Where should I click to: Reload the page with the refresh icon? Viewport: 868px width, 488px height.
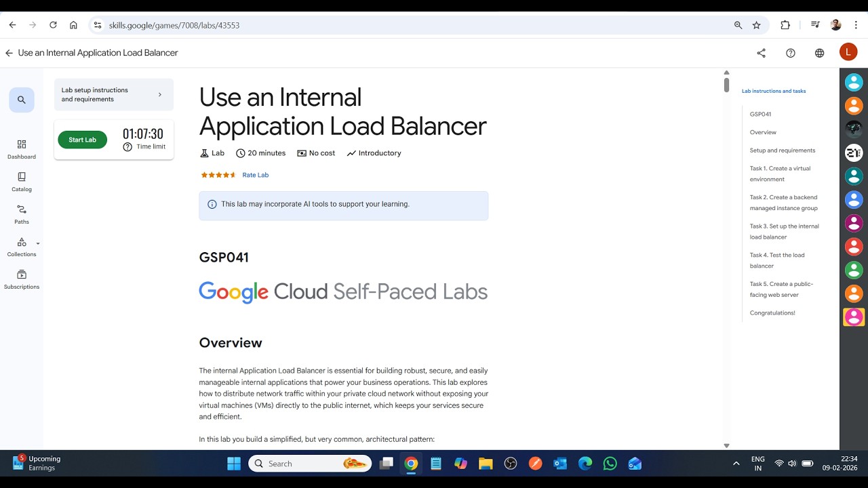(53, 25)
